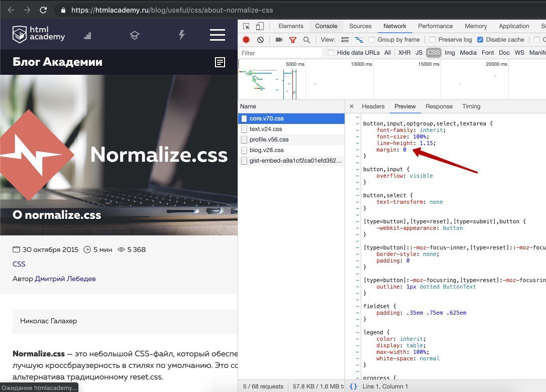Open the Performance tab

(x=435, y=26)
